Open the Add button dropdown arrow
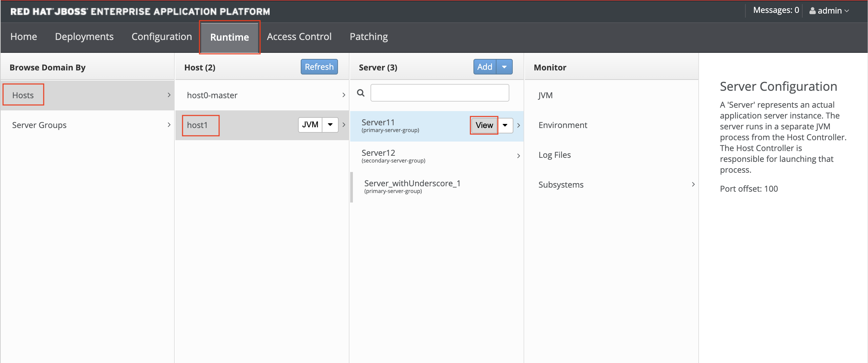Image resolution: width=868 pixels, height=363 pixels. [x=504, y=67]
